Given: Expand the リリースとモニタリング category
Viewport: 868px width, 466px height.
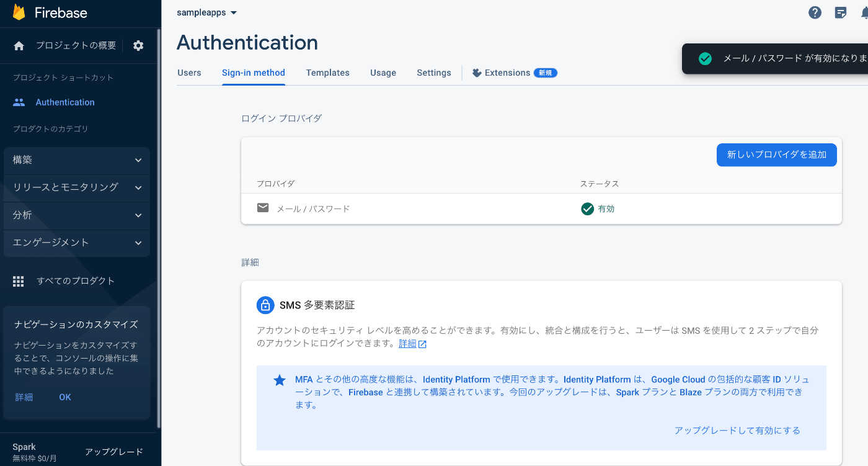Looking at the screenshot, I should tap(77, 187).
